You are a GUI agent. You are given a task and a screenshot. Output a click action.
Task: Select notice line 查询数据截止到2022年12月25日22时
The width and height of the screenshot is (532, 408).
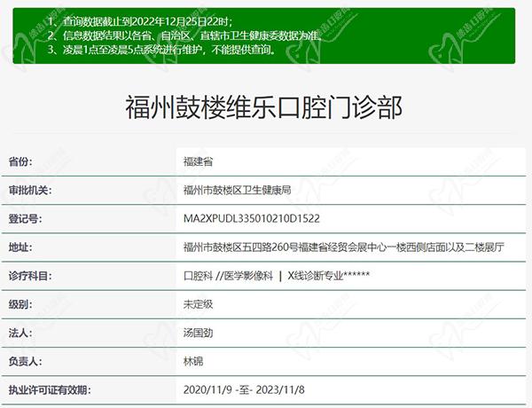point(140,21)
